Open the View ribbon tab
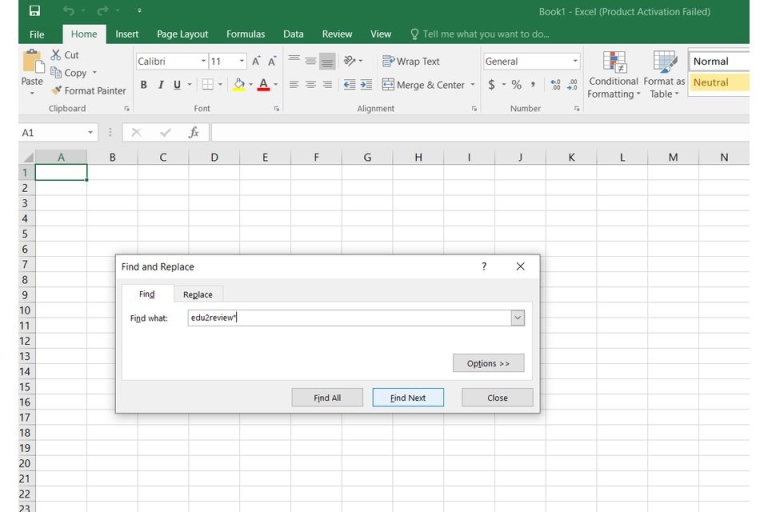Image resolution: width=768 pixels, height=512 pixels. [381, 34]
